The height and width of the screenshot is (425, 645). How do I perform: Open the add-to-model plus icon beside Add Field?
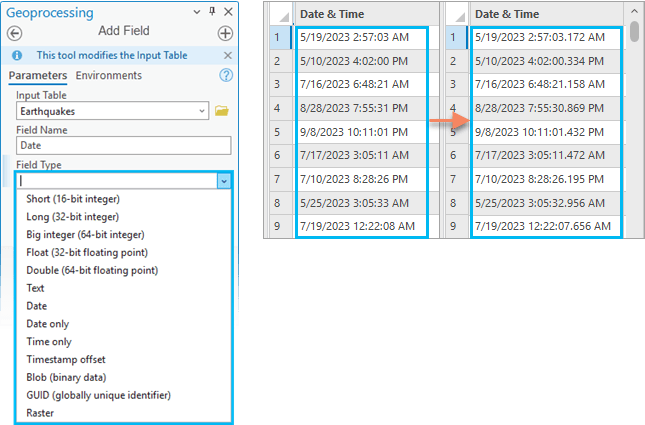[225, 33]
